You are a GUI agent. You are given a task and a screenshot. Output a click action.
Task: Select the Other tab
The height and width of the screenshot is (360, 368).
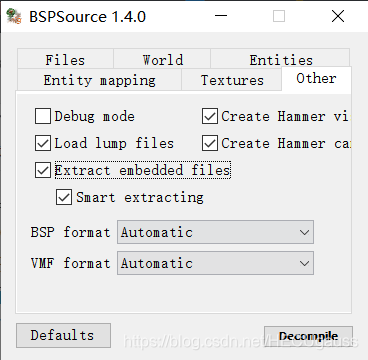(x=316, y=79)
